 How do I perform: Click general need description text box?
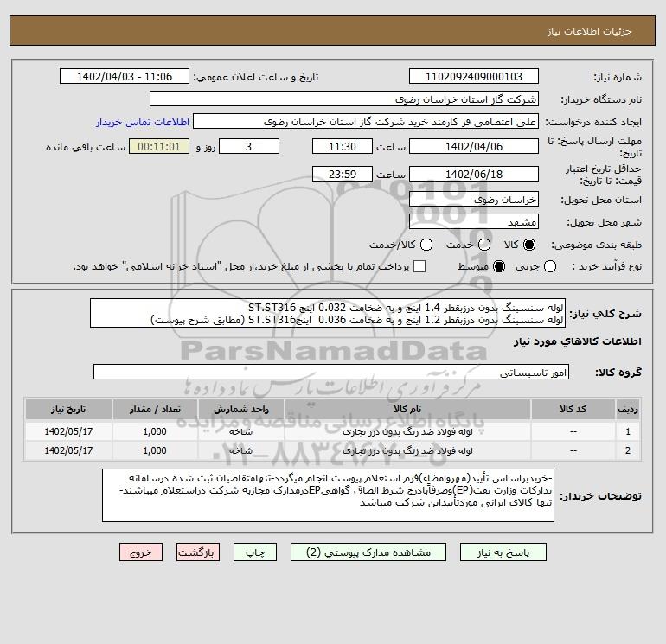click(x=328, y=313)
